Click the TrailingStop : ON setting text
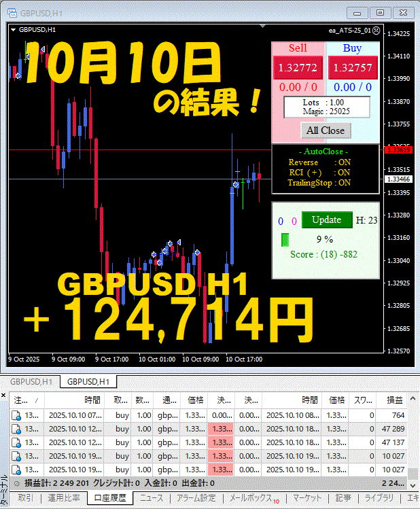This screenshot has width=420, height=509. pyautogui.click(x=319, y=183)
